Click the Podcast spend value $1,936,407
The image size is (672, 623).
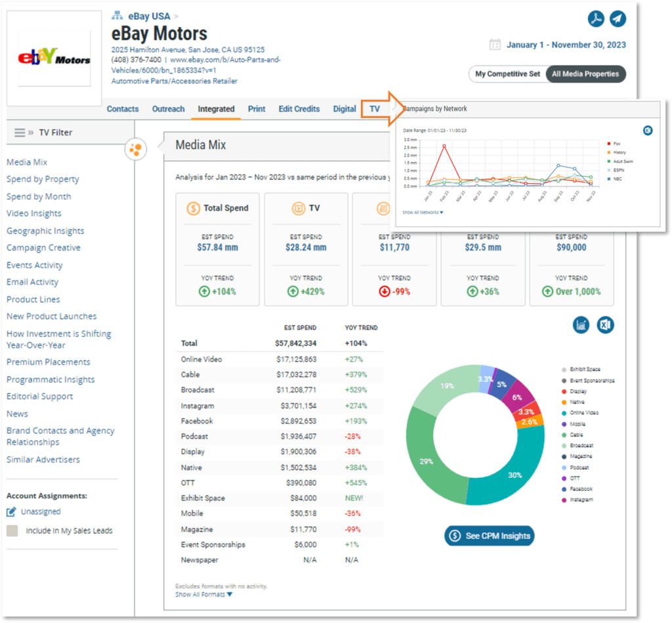point(299,437)
